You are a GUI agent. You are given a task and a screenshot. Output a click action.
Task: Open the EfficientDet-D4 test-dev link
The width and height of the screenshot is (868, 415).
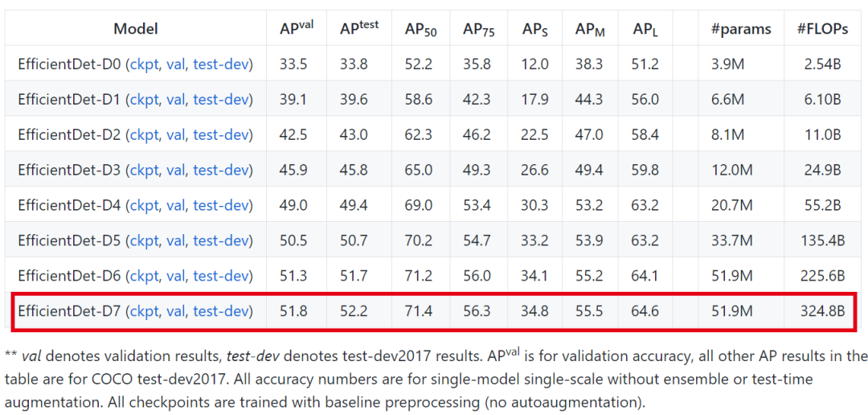click(221, 205)
